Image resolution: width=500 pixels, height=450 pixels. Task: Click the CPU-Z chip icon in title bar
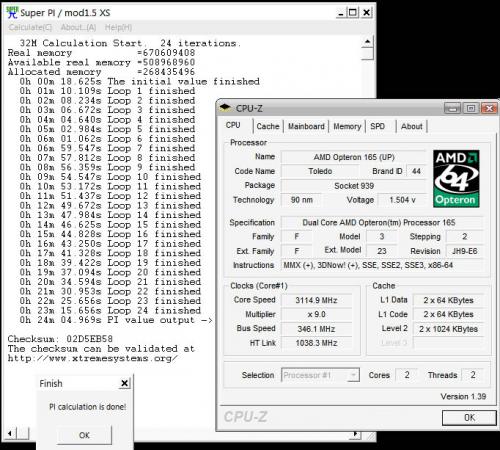(x=225, y=107)
